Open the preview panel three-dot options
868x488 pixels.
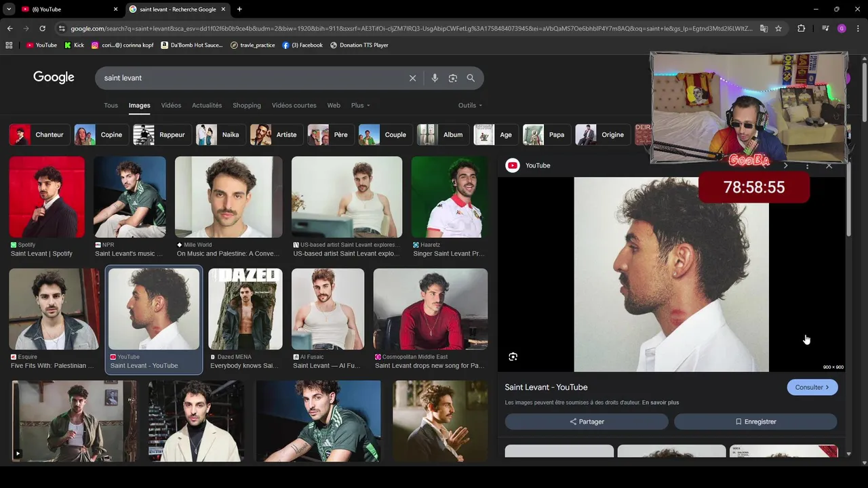click(x=807, y=165)
